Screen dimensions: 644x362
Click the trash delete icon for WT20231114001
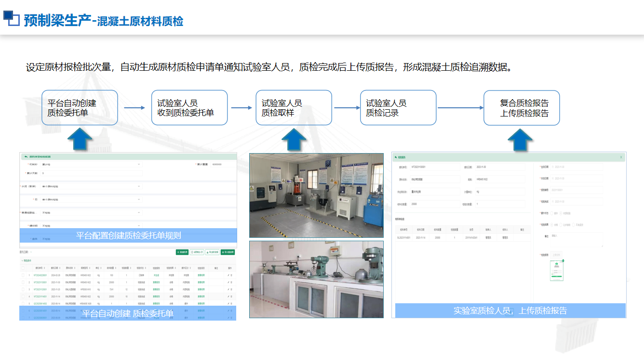[232, 297]
